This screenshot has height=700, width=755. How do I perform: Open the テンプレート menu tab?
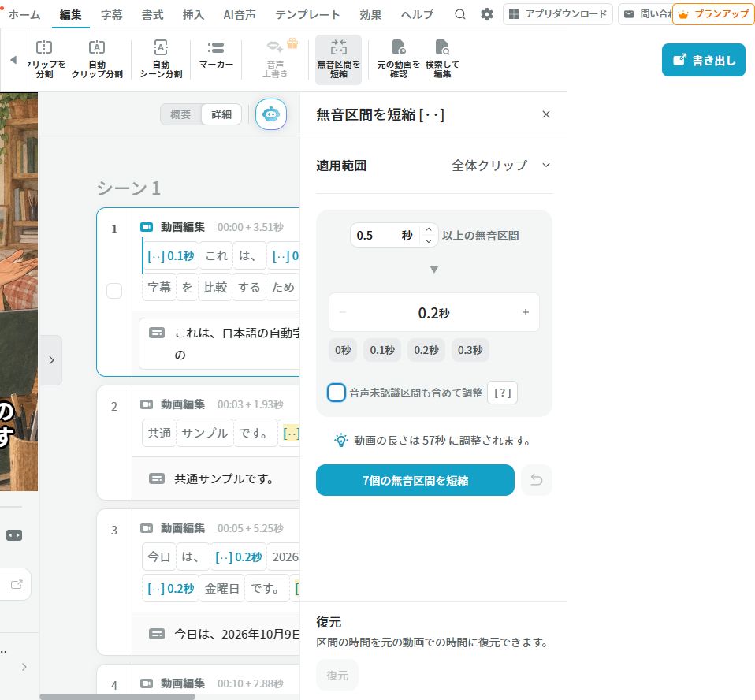[307, 14]
